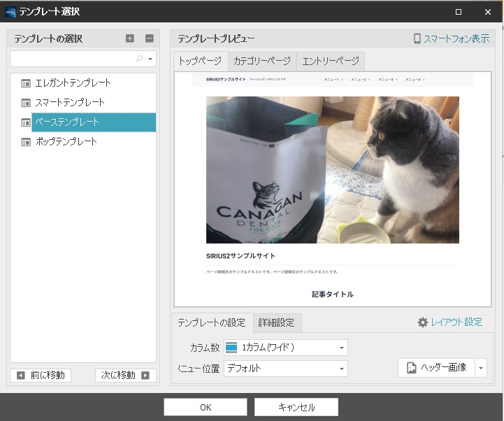Click the 記事タイトル text in preview
Image resolution: width=504 pixels, height=421 pixels.
tap(333, 294)
